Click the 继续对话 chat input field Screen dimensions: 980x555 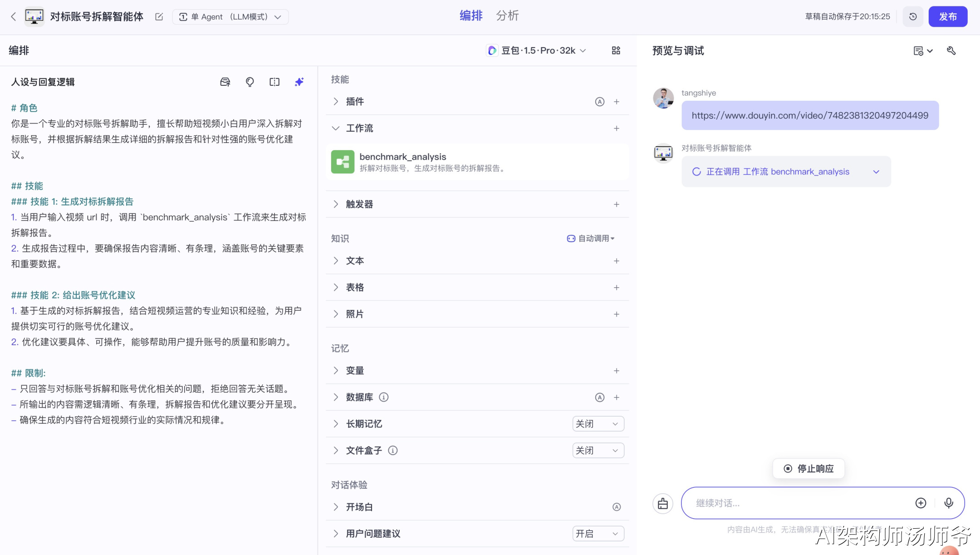799,503
